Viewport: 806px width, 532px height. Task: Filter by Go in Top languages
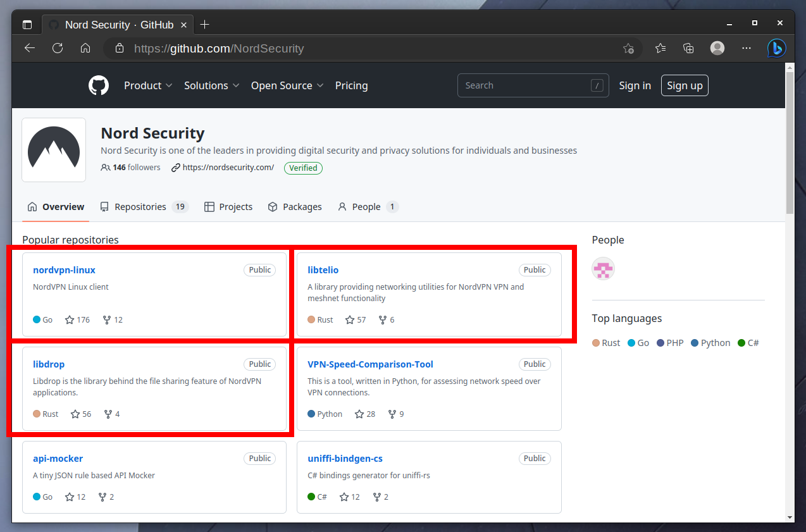coord(638,343)
